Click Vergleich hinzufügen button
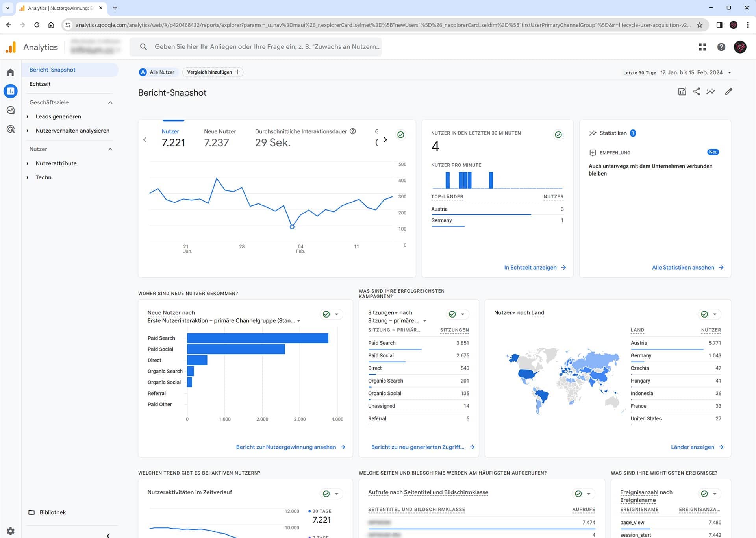Screen dimensions: 756x538 pos(213,72)
